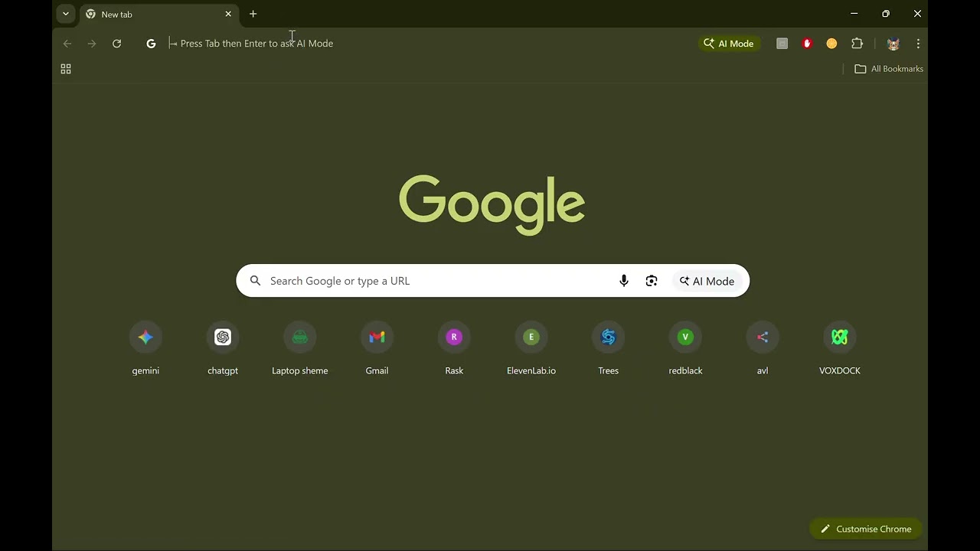The width and height of the screenshot is (980, 551).
Task: Click the Google logo
Action: point(492,204)
